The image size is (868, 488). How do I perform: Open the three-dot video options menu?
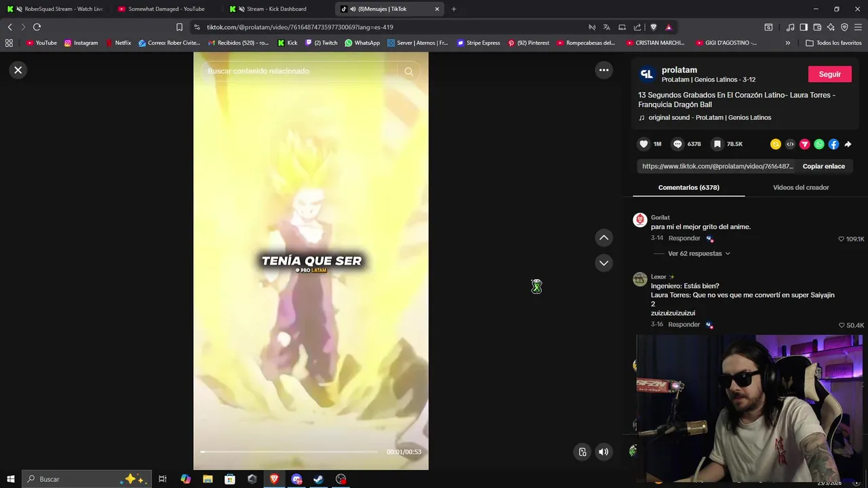click(604, 70)
